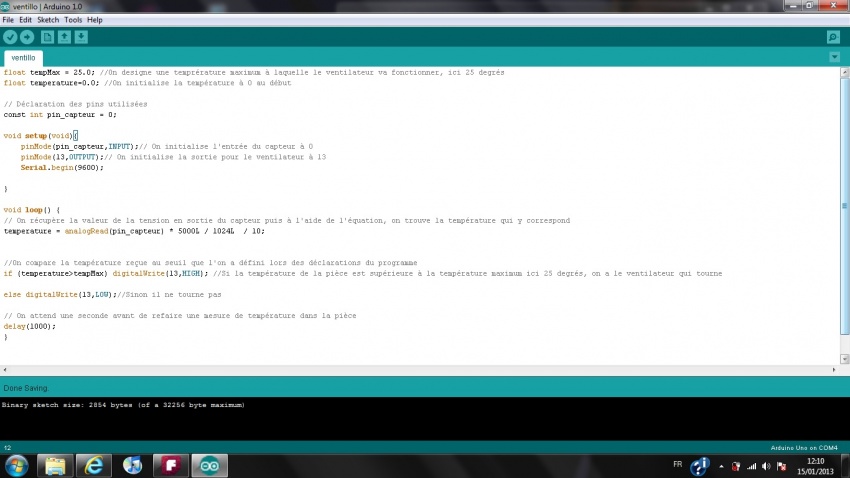This screenshot has height=478, width=850.
Task: Click the 'else digitalWrite(13,LOW);' line
Action: coord(112,295)
